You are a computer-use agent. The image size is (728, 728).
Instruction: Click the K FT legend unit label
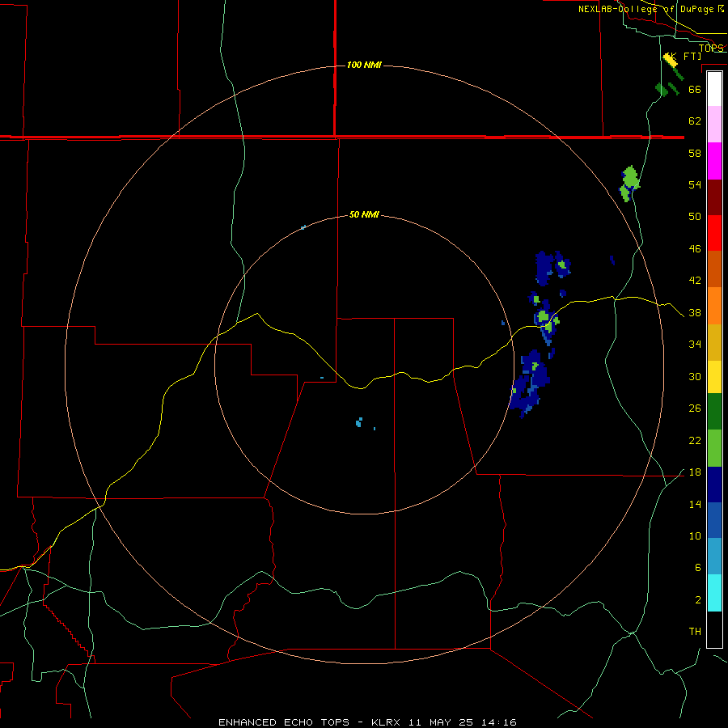click(685, 56)
